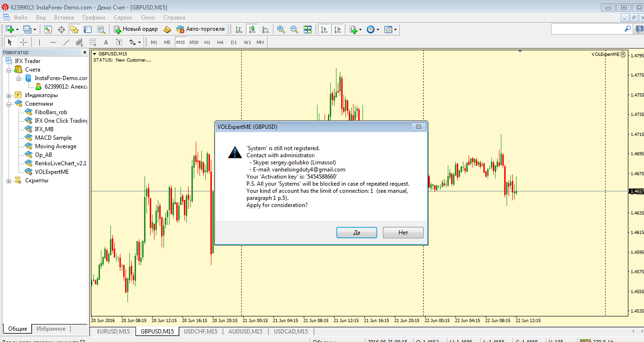Switch chart to candlesticks style

pyautogui.click(x=252, y=29)
